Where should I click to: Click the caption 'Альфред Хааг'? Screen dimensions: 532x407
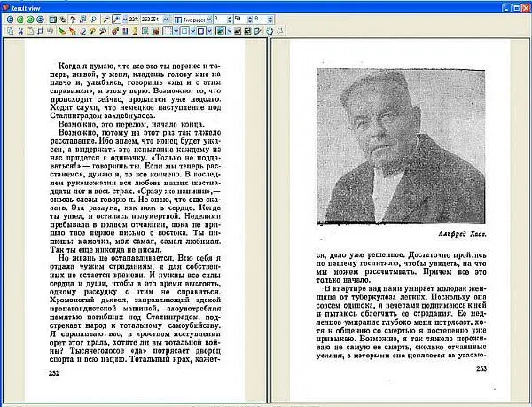pos(463,234)
